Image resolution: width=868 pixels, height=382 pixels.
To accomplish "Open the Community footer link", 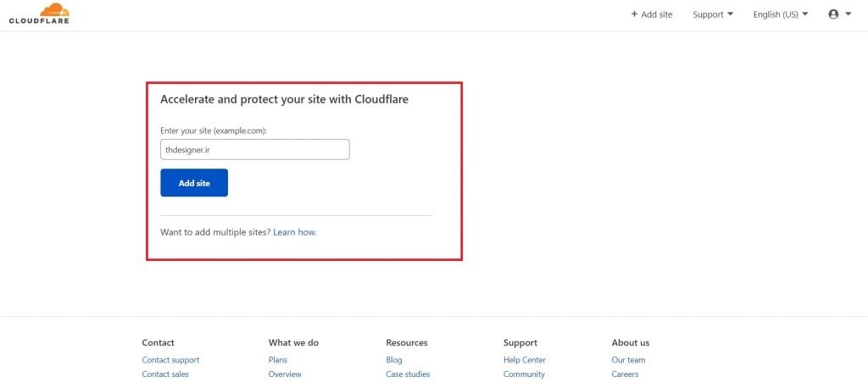I will [524, 374].
